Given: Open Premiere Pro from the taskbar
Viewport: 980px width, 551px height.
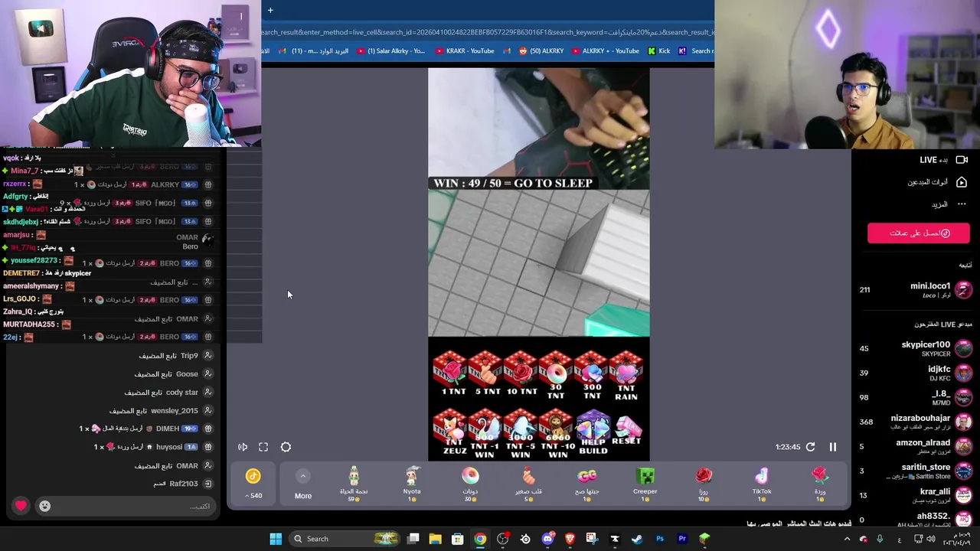Looking at the screenshot, I should [682, 539].
